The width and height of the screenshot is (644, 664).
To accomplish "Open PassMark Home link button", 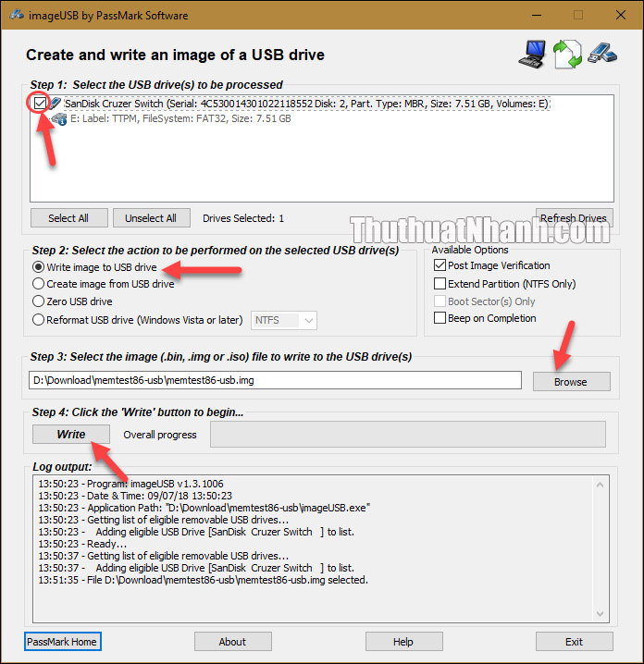I will click(x=62, y=642).
